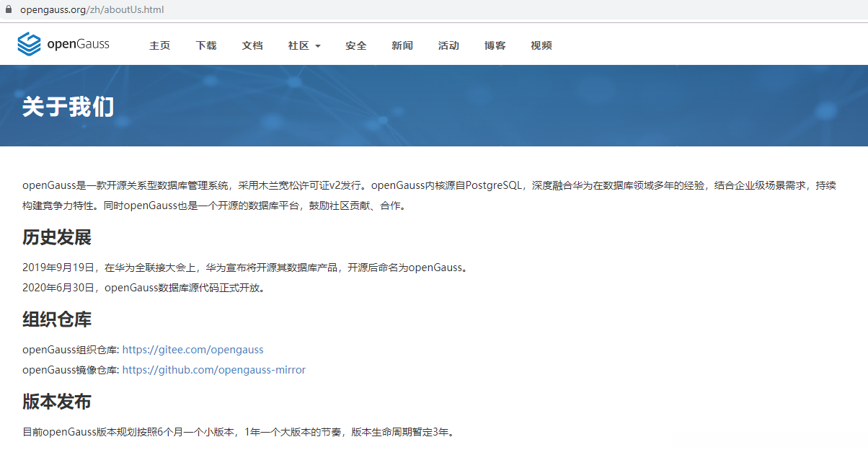This screenshot has width=868, height=455.
Task: Click the 历史发展 heading
Action: 57,237
